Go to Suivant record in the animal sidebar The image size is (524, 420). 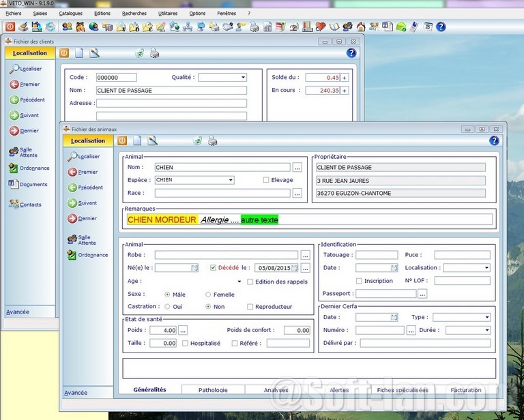click(x=72, y=203)
